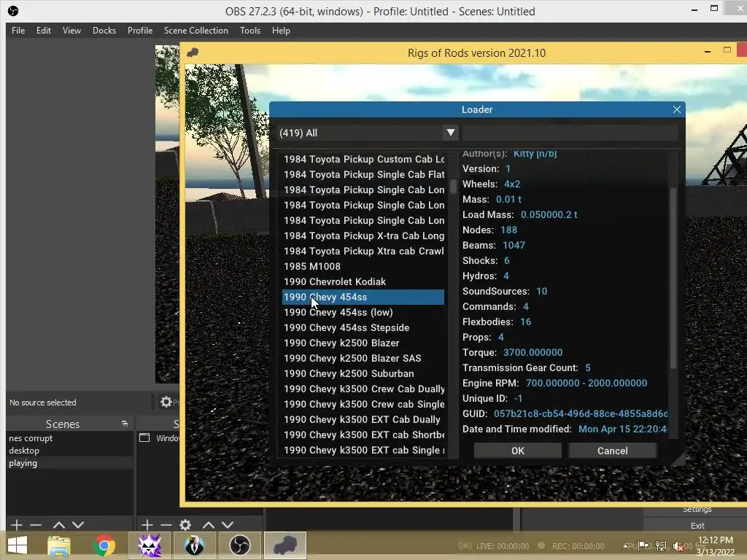Image resolution: width=747 pixels, height=560 pixels.
Task: Click the details panel scrollbar
Action: [673, 278]
